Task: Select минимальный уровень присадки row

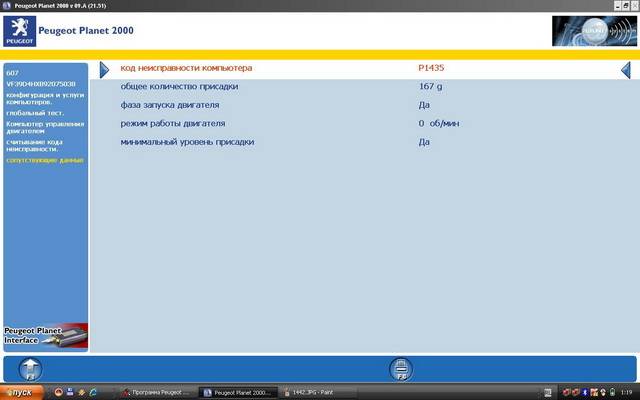Action: click(x=364, y=142)
